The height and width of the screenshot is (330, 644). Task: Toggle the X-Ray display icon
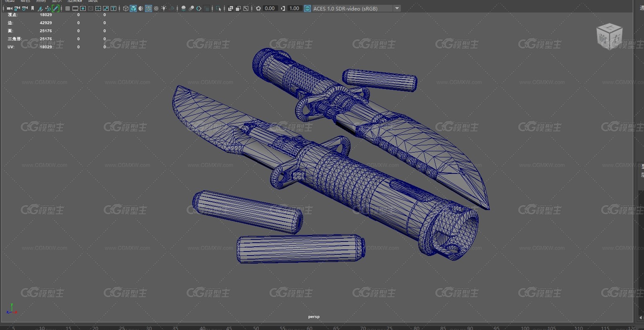[x=231, y=8]
